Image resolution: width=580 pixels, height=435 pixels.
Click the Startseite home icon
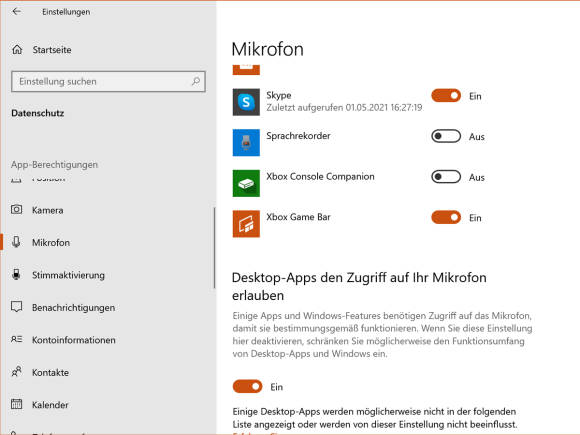pos(17,49)
